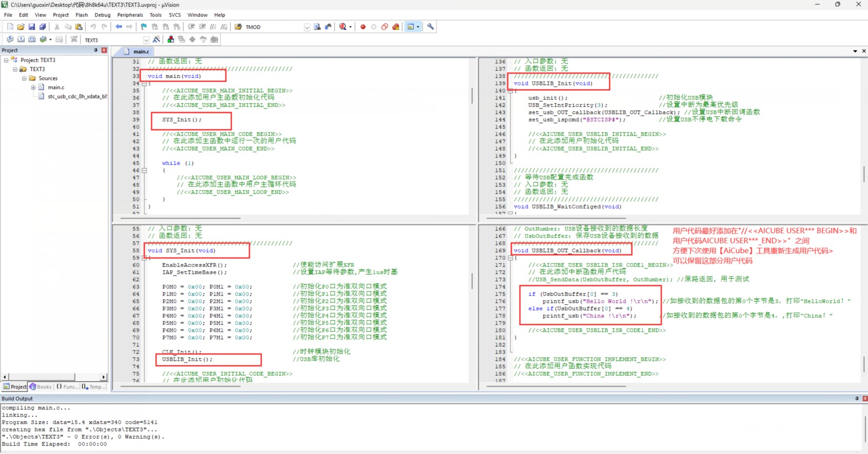Collapse the code fold at line 46

pos(144,171)
